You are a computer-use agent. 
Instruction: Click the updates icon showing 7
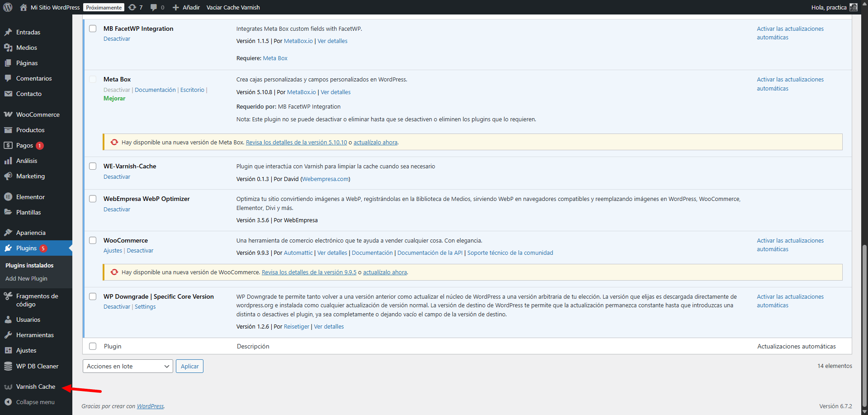(x=132, y=7)
